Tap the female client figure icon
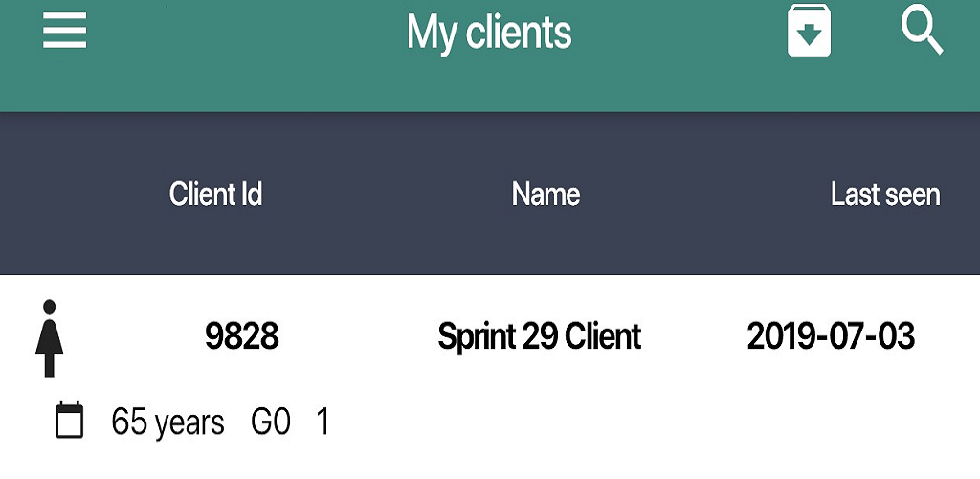 (x=50, y=338)
